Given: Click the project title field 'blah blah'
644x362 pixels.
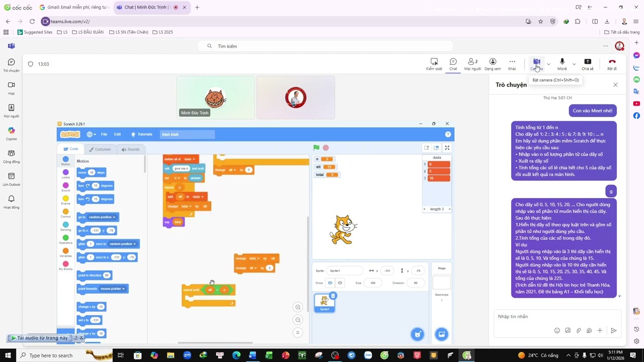Looking at the screenshot, I should tap(187, 134).
